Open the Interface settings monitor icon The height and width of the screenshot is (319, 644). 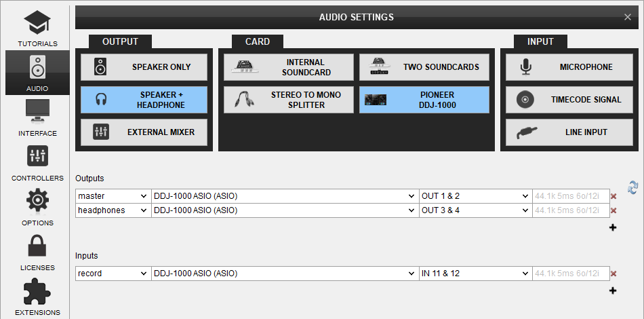[35, 117]
